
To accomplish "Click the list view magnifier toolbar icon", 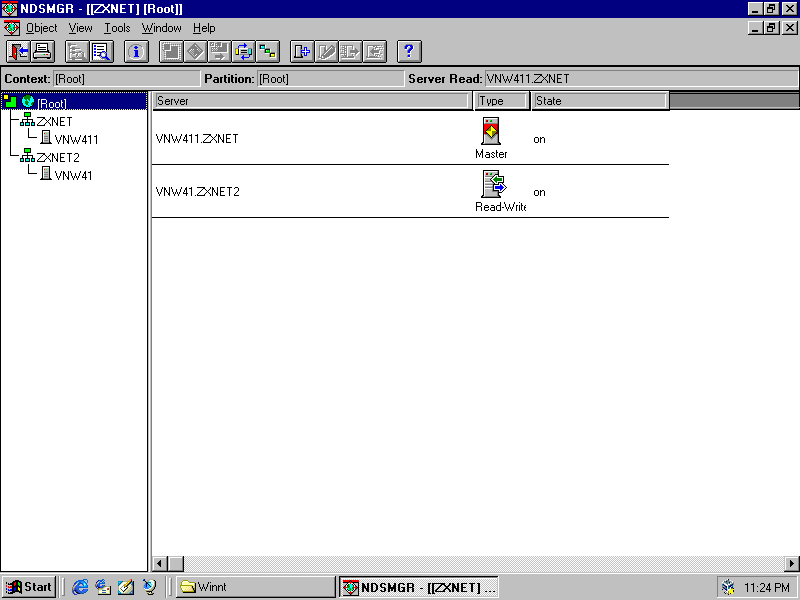I will pos(102,52).
